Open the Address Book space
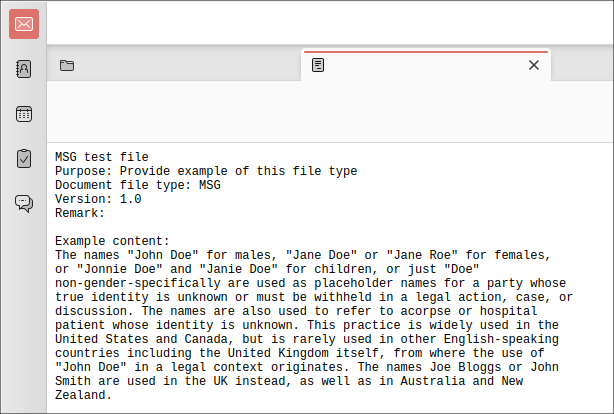This screenshot has height=414, width=614. (x=24, y=69)
